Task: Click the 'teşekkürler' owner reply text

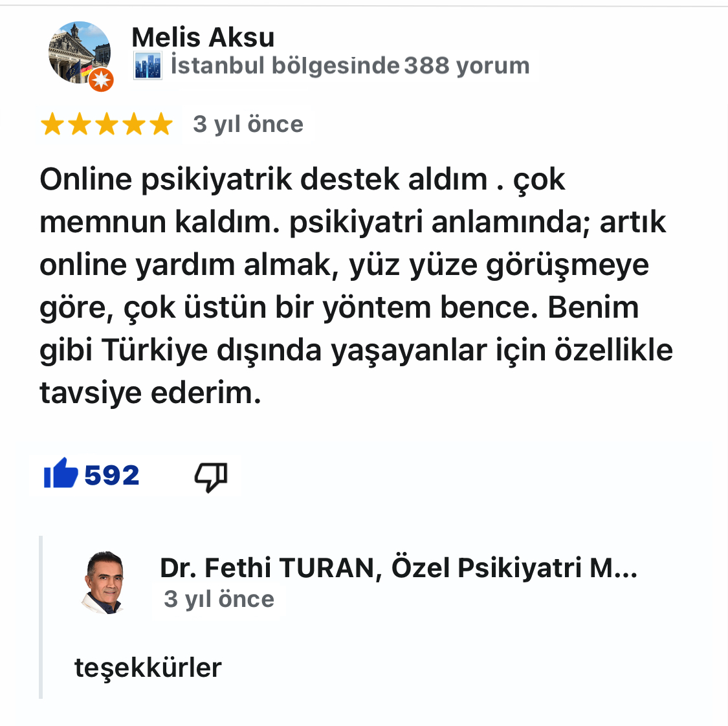Action: coord(148,668)
